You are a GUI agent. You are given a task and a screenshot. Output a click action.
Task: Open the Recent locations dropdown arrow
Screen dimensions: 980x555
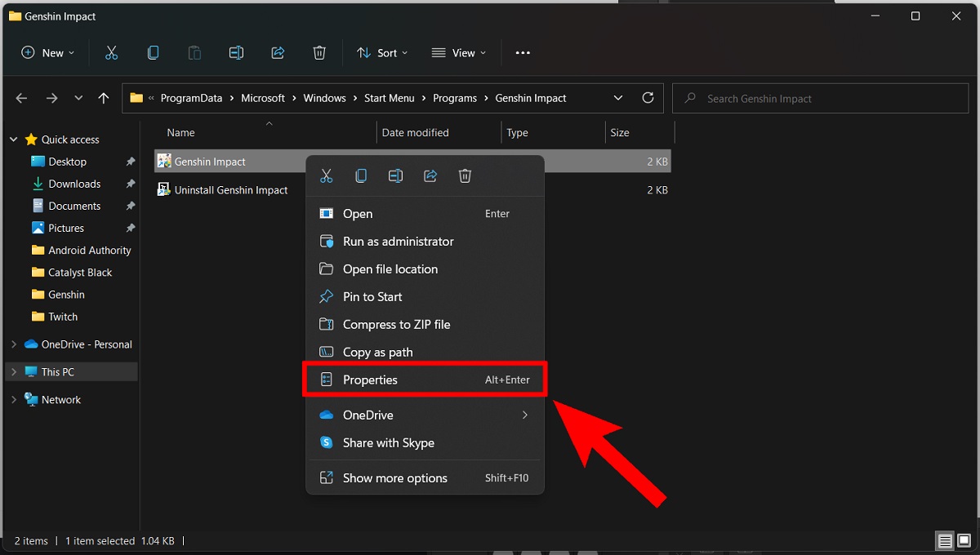pyautogui.click(x=78, y=98)
